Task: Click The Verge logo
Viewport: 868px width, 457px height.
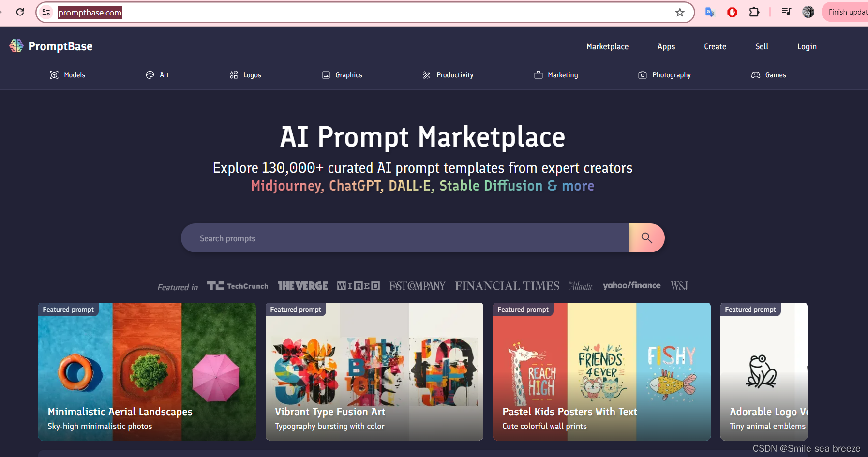Action: click(302, 286)
